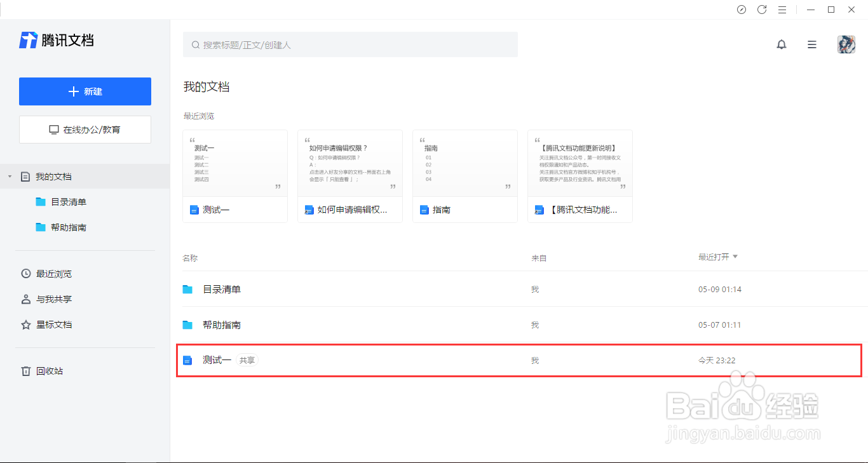Open 星标文档 star icon in sidebar
The height and width of the screenshot is (463, 868).
[25, 325]
